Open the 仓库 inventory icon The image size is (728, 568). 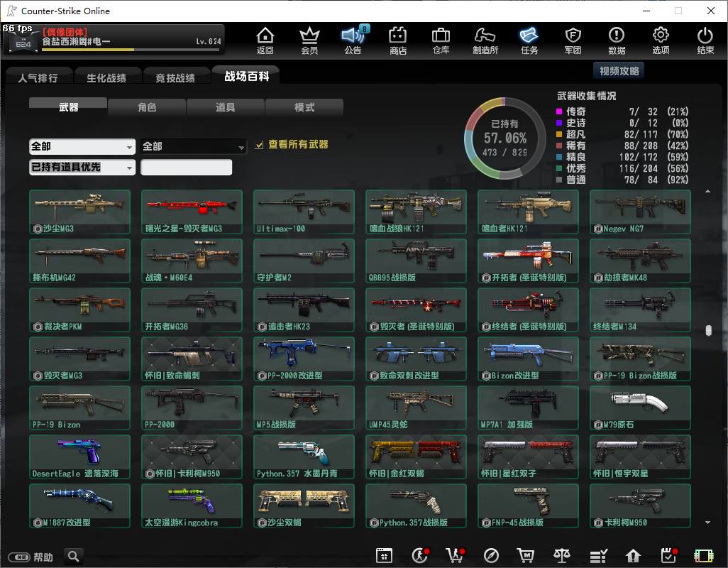(x=441, y=40)
